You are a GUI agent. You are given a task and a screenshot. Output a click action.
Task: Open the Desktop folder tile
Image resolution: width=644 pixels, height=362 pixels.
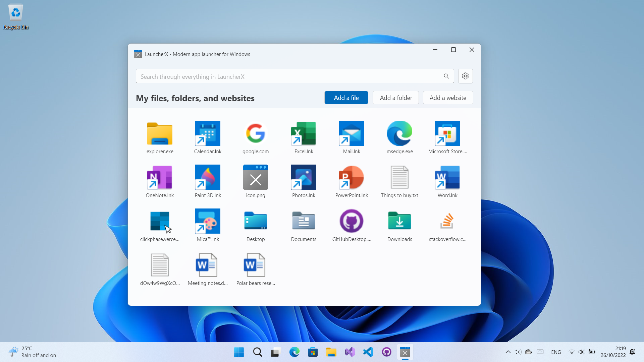click(256, 226)
